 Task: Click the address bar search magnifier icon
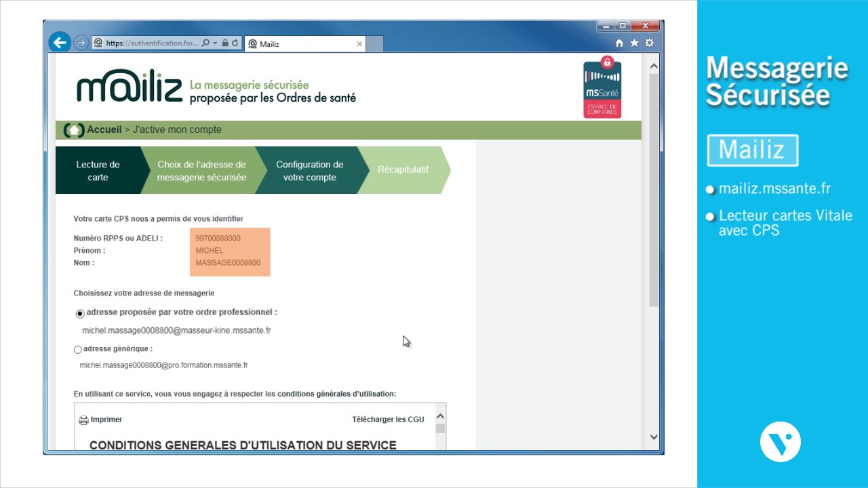pyautogui.click(x=206, y=43)
